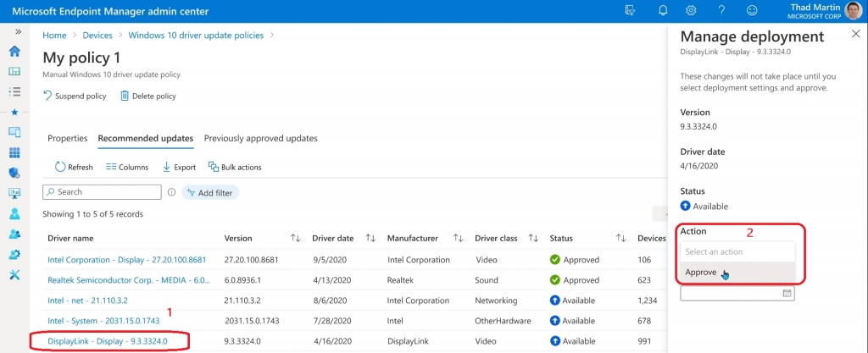The height and width of the screenshot is (353, 868).
Task: Open the Troubleshooting tools icon in sidebar
Action: pos(15,274)
